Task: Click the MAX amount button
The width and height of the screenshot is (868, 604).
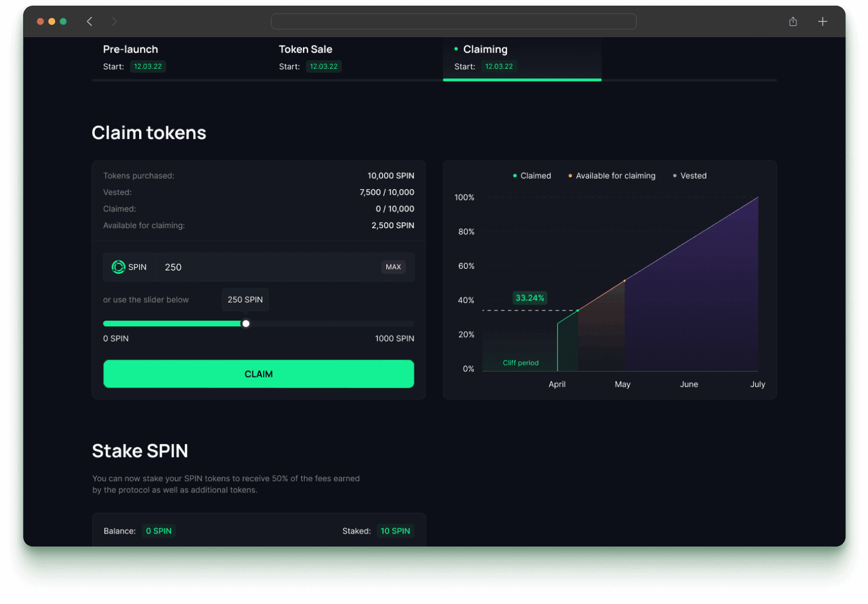Action: (393, 267)
